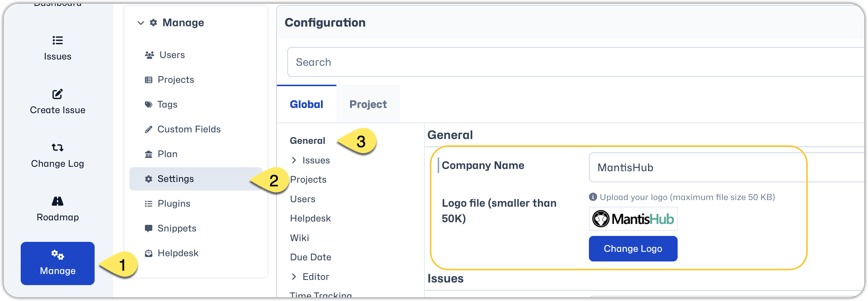Click the Configuration page title
The height and width of the screenshot is (301, 868).
(325, 23)
